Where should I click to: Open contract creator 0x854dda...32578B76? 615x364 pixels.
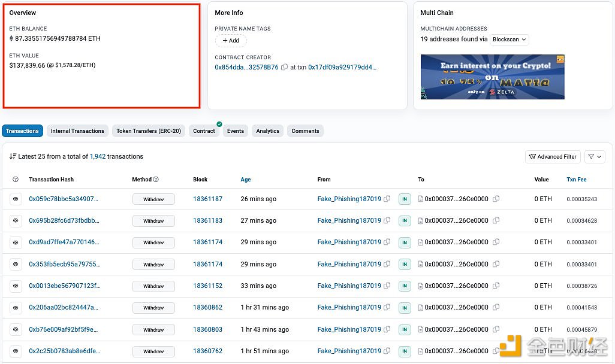coord(246,68)
